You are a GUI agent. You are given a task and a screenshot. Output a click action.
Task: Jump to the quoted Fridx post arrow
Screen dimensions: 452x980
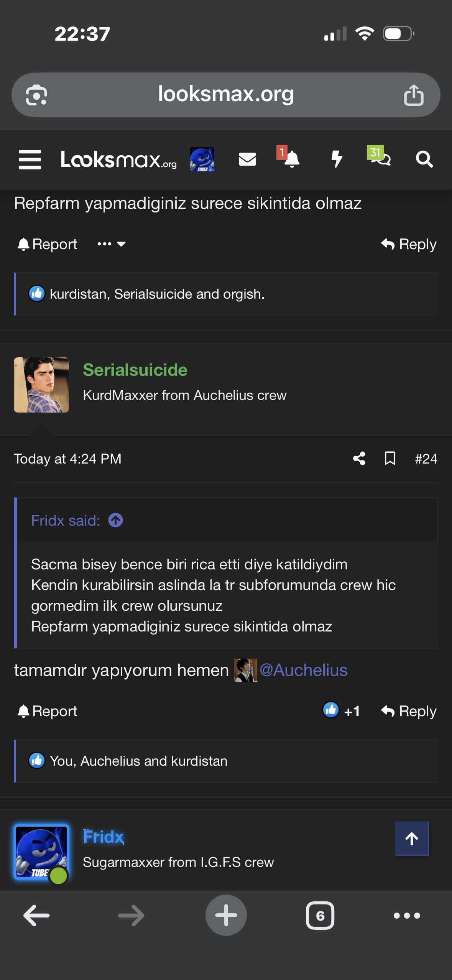point(115,520)
